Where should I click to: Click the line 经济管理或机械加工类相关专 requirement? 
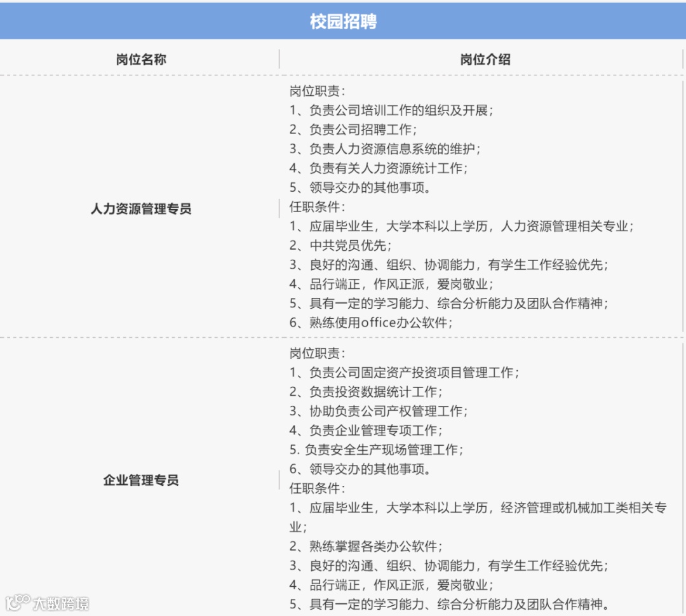(x=478, y=508)
